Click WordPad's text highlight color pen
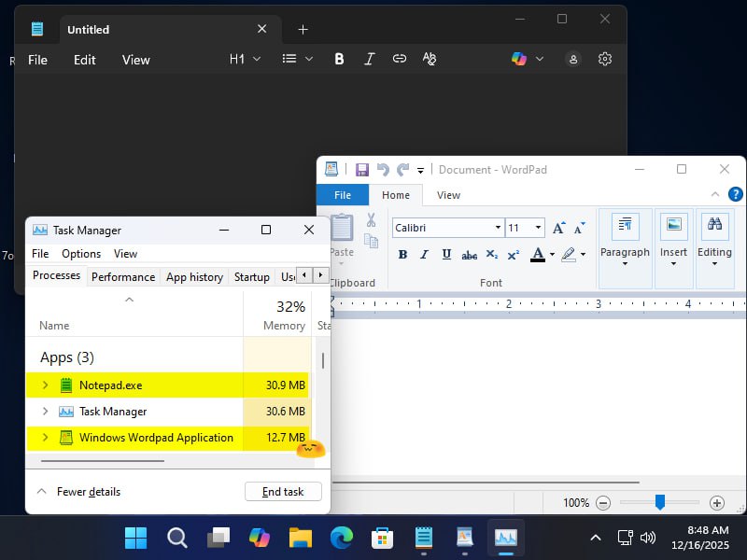The height and width of the screenshot is (560, 747). pos(569,254)
